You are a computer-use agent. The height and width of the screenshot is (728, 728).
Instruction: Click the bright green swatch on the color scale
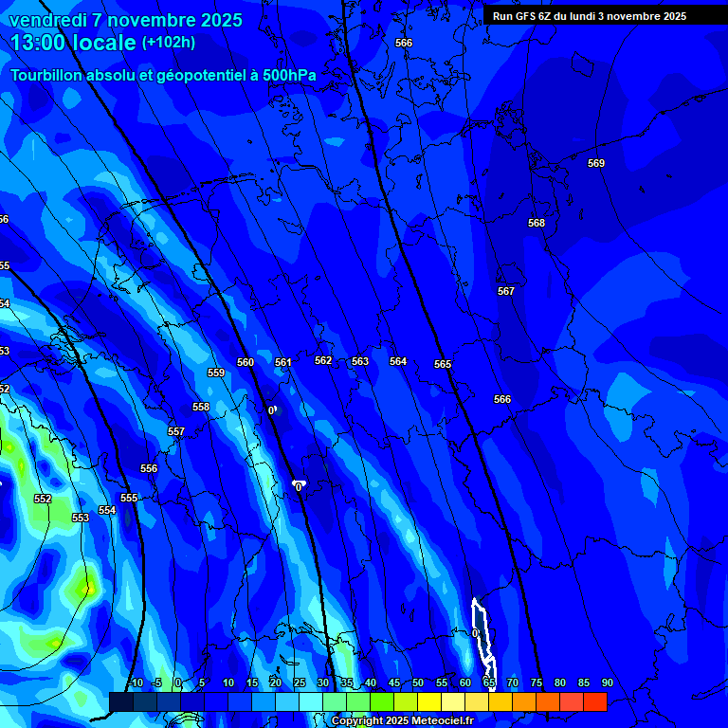[x=381, y=701]
